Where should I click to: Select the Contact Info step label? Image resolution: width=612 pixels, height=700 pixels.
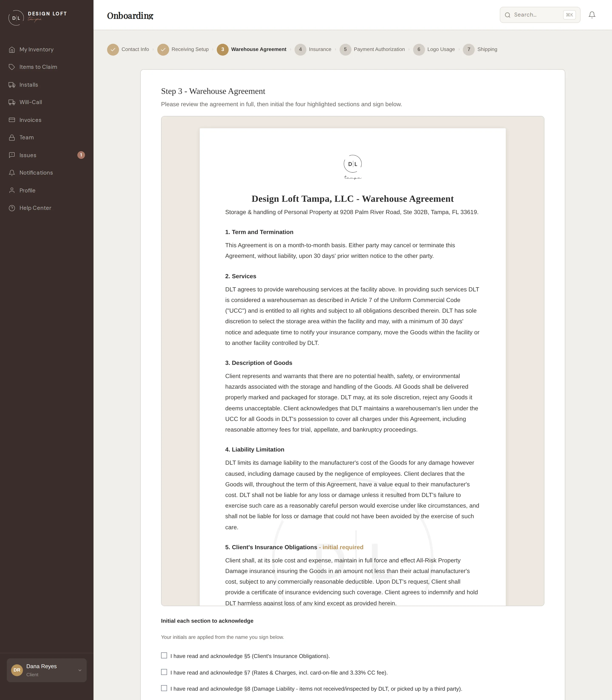pyautogui.click(x=135, y=49)
